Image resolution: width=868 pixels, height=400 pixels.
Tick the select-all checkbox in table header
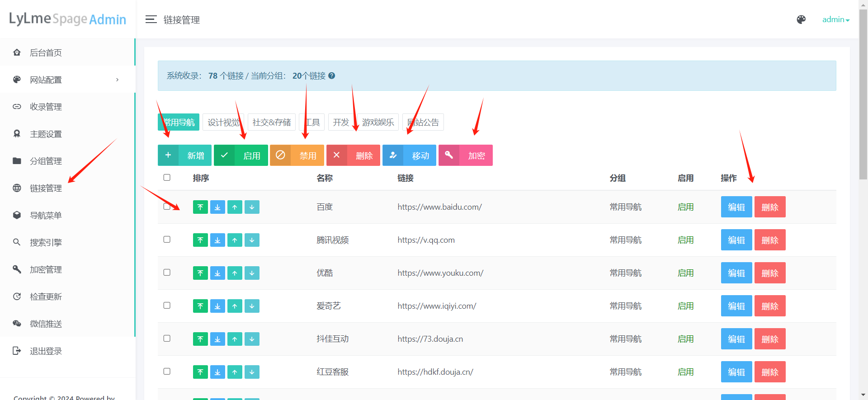click(x=167, y=178)
